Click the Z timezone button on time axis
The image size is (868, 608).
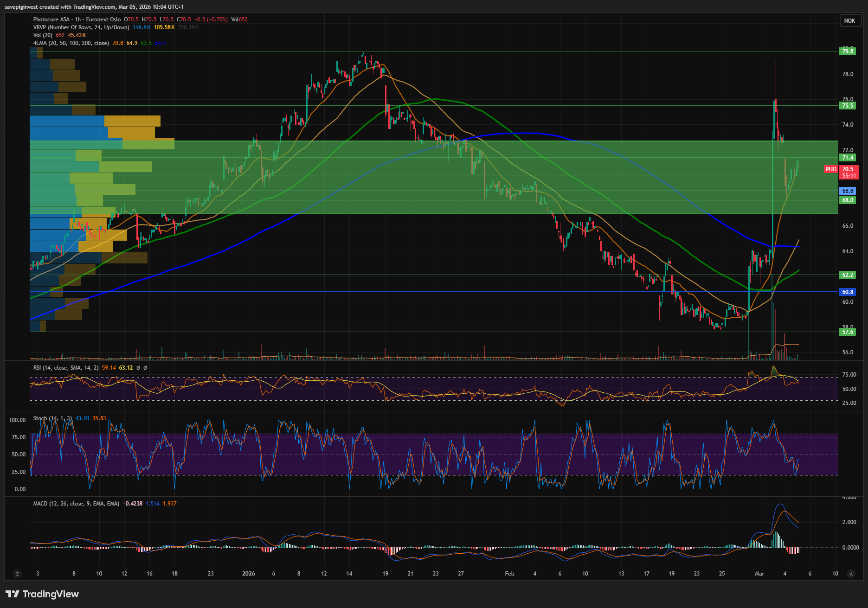click(18, 574)
